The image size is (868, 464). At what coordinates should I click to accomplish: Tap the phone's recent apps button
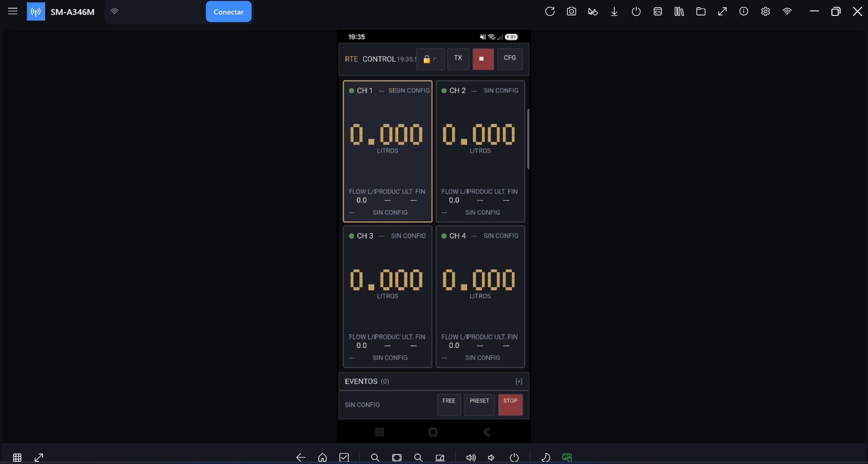click(380, 432)
